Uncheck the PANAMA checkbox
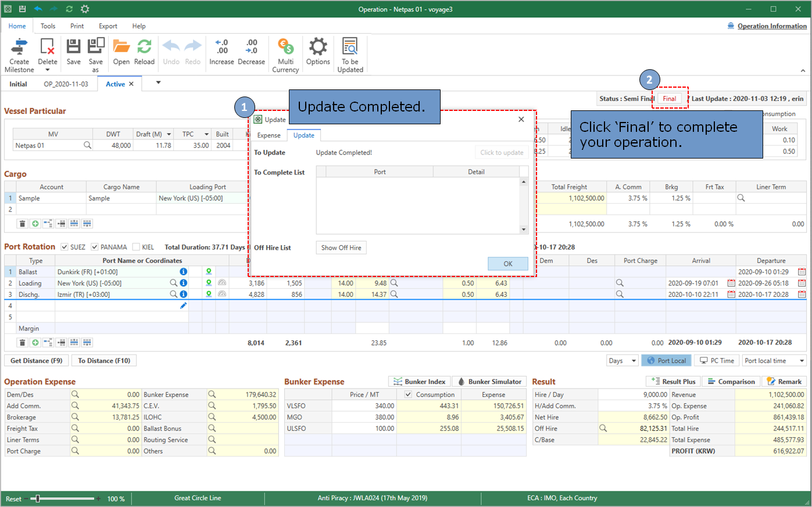 pyautogui.click(x=95, y=247)
